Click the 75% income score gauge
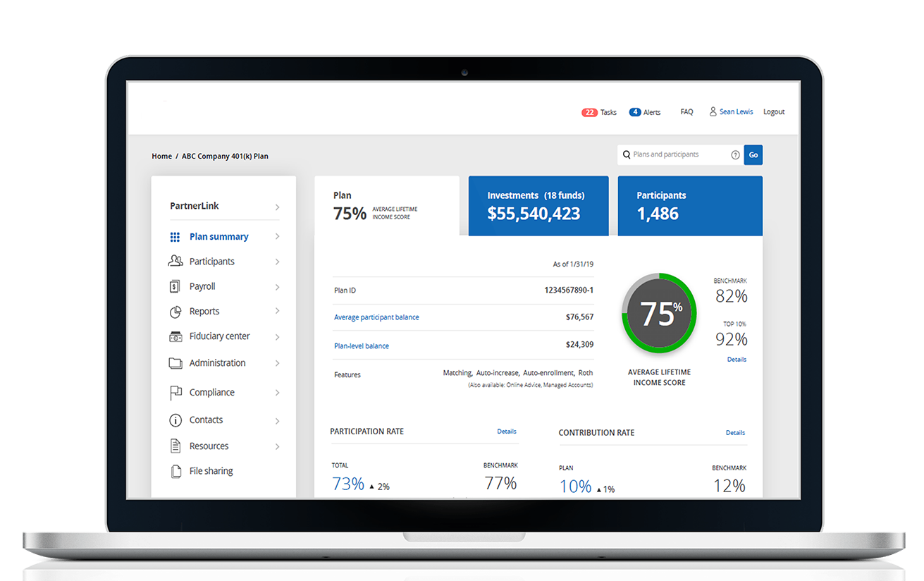Screen dimensions: 924x581 658,314
